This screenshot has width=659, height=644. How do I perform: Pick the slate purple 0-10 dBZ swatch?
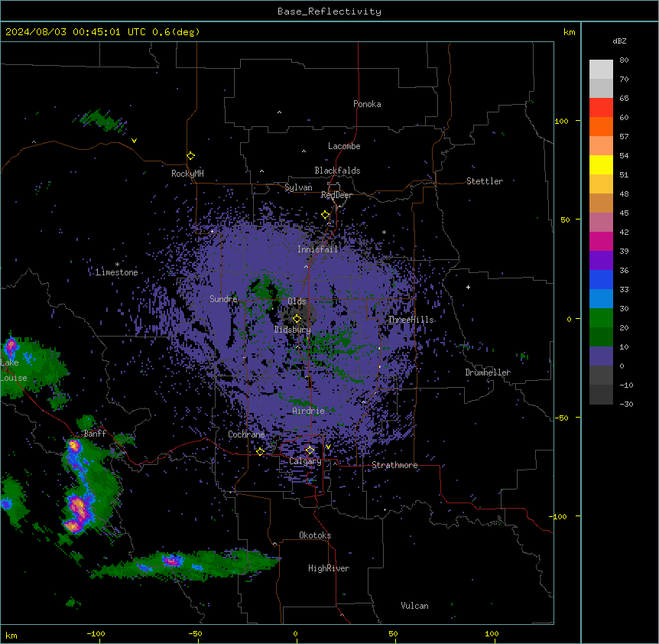(x=601, y=356)
